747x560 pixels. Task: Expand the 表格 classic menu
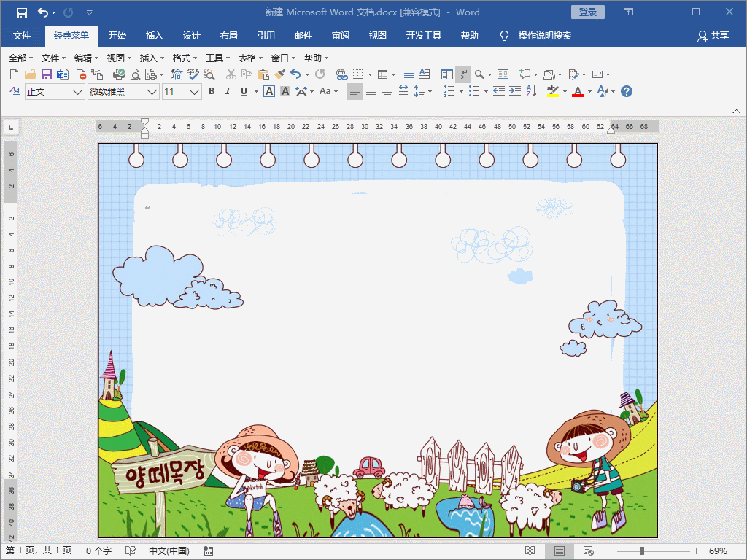251,58
